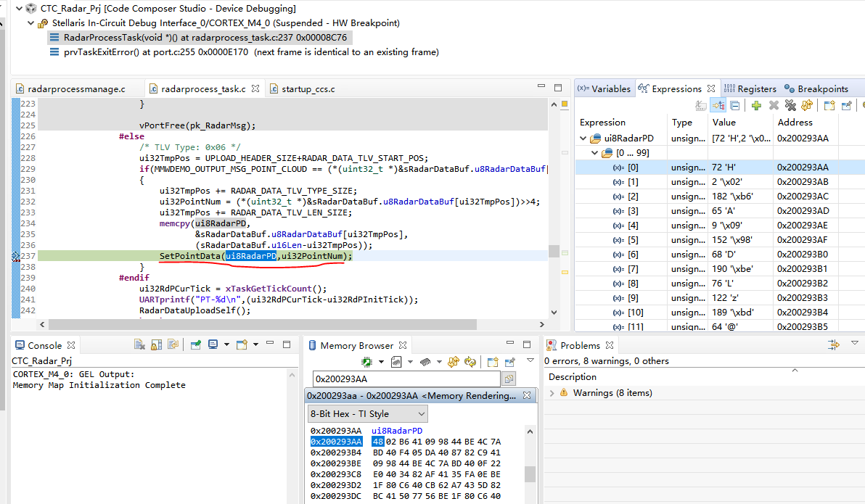
Task: Click breakpoint marker at line 237
Action: [x=15, y=256]
